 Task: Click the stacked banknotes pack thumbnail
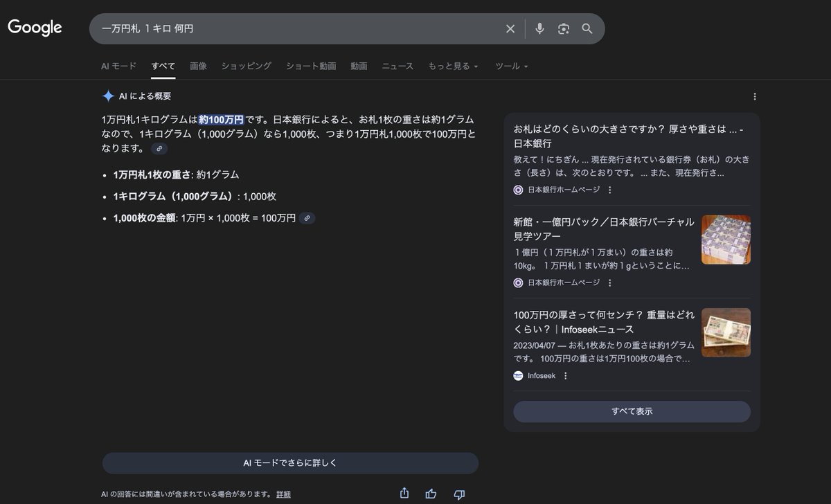click(x=726, y=240)
